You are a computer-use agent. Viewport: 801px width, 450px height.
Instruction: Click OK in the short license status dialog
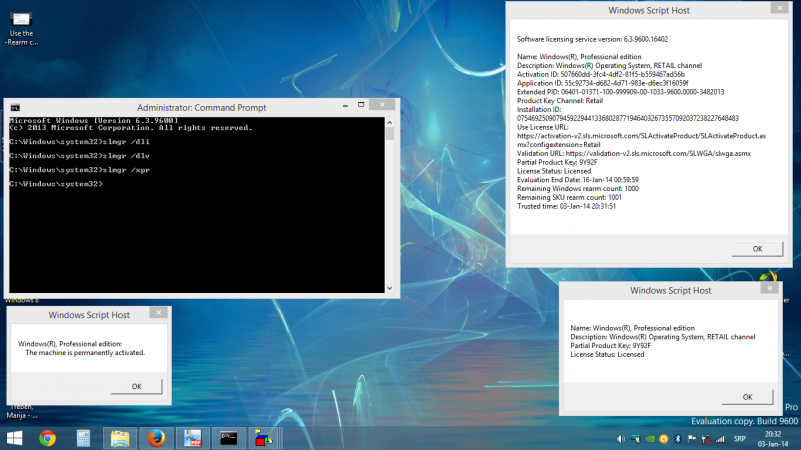(x=747, y=397)
